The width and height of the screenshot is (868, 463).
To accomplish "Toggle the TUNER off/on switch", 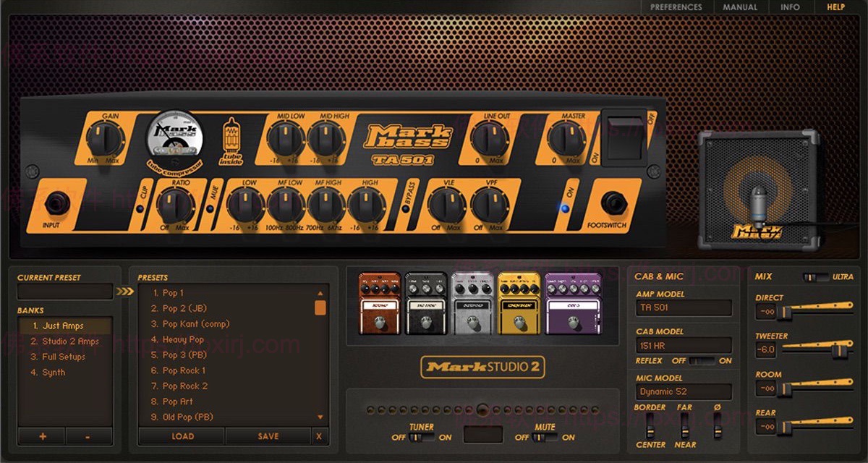I will (422, 437).
